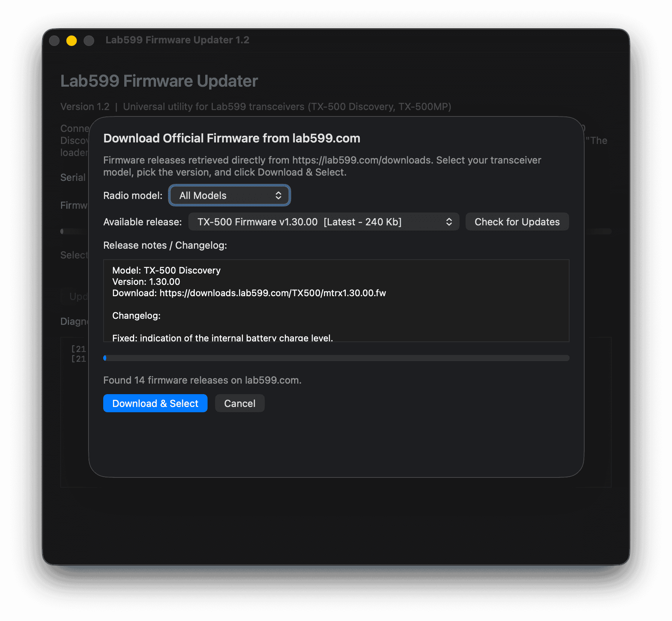This screenshot has height=621, width=672.
Task: Click the 'Lab599 Firmware Updater' main window heading
Action: [159, 81]
